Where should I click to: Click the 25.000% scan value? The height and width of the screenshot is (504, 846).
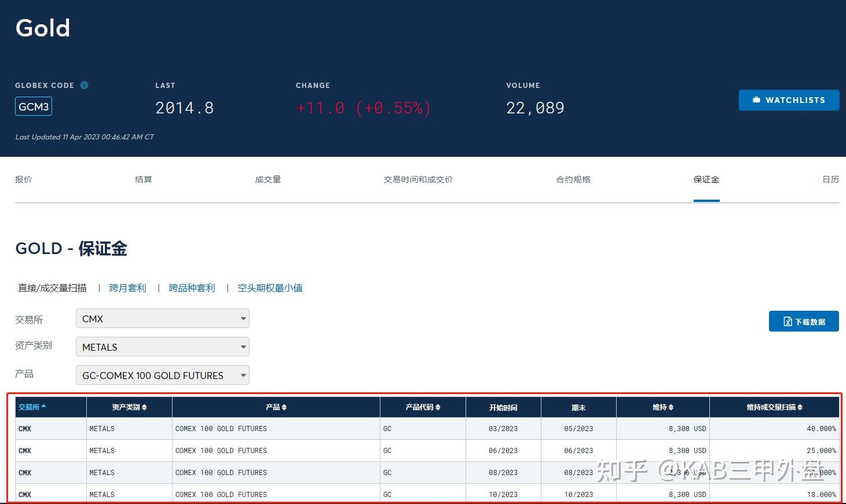(x=821, y=451)
